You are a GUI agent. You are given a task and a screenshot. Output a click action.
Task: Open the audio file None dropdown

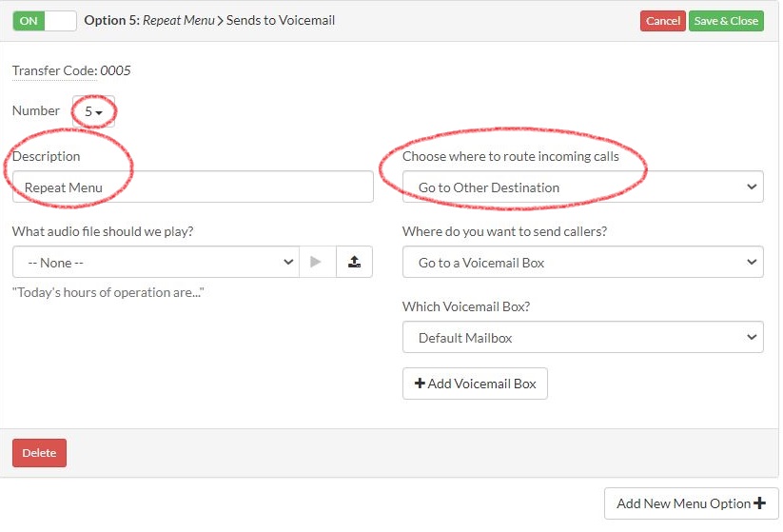click(156, 262)
